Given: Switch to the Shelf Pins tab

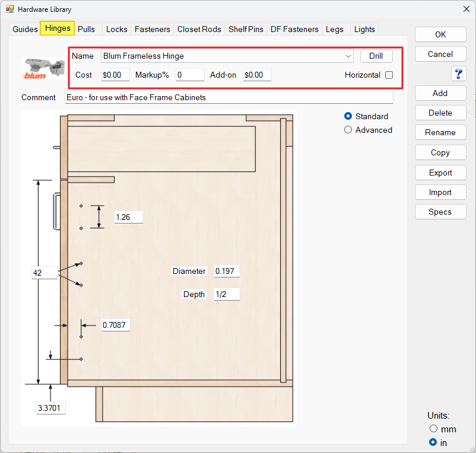Looking at the screenshot, I should pos(246,29).
